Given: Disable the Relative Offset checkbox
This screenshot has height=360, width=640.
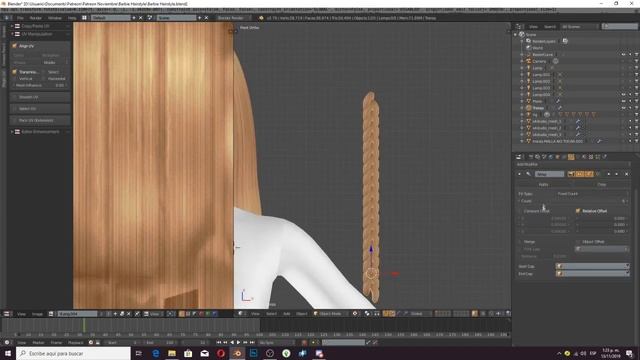Looking at the screenshot, I should coord(578,211).
